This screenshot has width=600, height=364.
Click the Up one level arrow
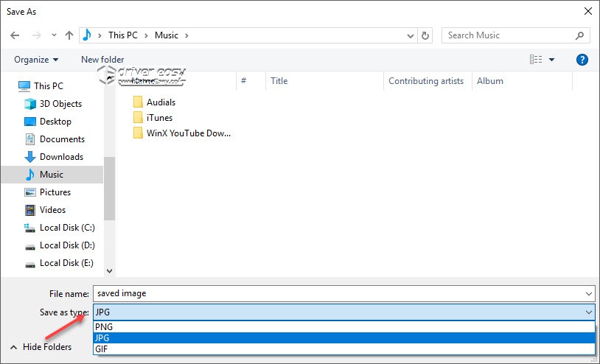[69, 35]
